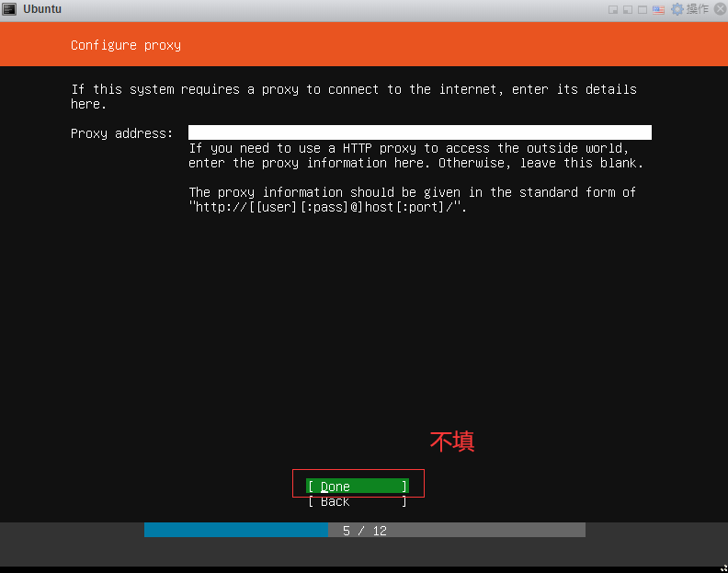728x573 pixels.
Task: Click the Proxy address label
Action: [121, 133]
